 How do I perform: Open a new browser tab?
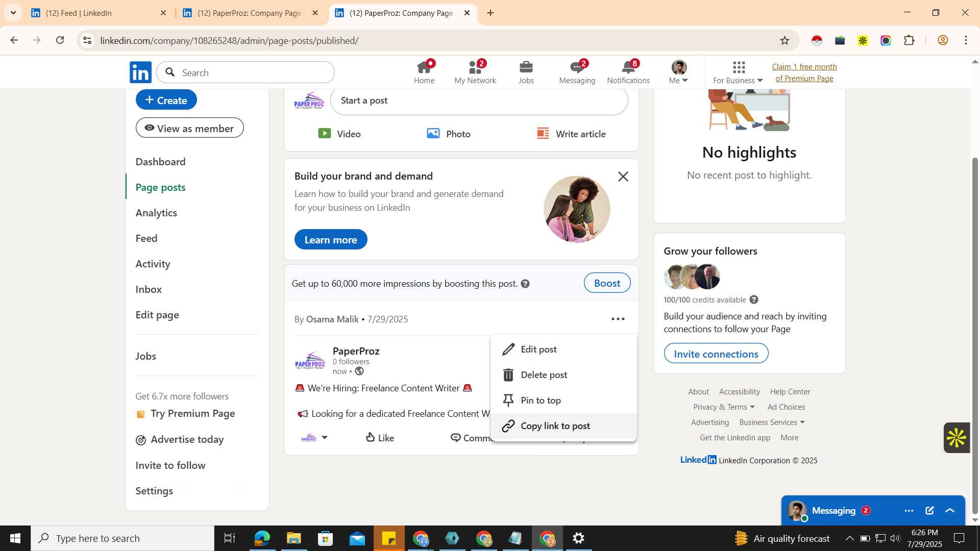[x=491, y=13]
